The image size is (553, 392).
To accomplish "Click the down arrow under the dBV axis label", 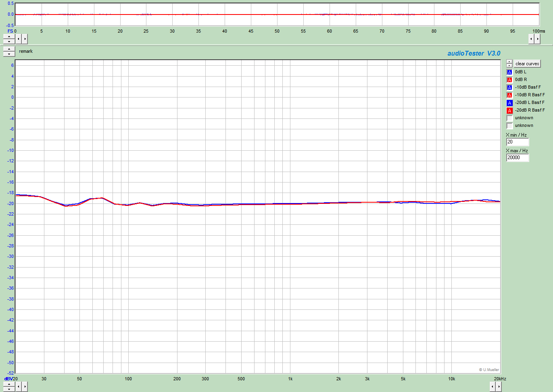I will pos(9,389).
